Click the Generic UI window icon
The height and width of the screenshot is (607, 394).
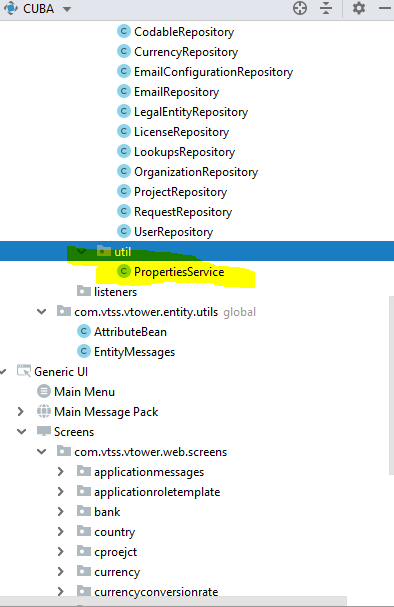click(24, 371)
